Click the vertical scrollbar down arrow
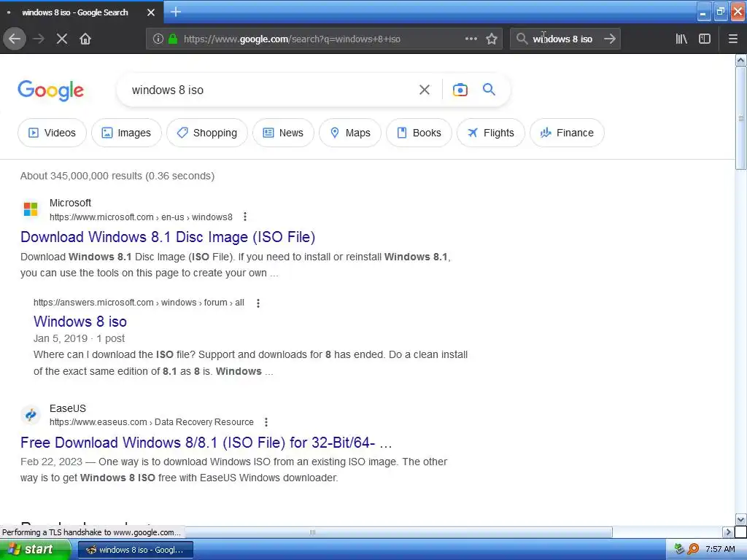This screenshot has width=747, height=560. pyautogui.click(x=740, y=519)
